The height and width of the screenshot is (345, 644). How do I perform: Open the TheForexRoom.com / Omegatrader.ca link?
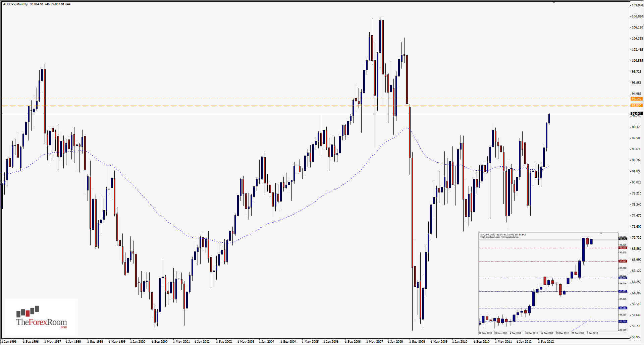pos(499,237)
